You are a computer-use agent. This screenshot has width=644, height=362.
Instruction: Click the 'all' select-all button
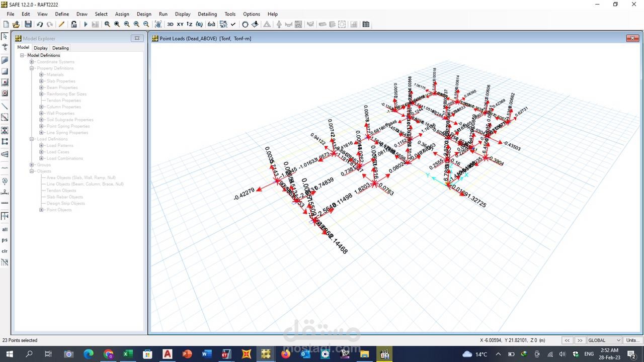click(x=5, y=229)
